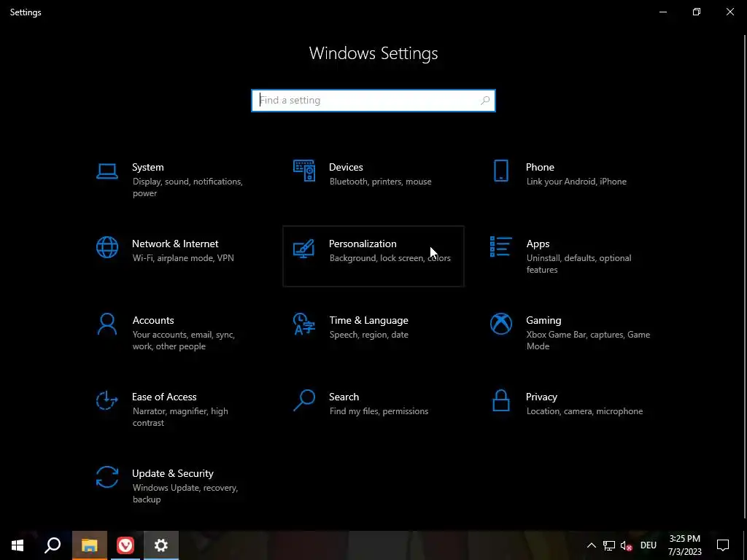Image resolution: width=747 pixels, height=560 pixels.
Task: Open the Apps category title
Action: tap(538, 244)
